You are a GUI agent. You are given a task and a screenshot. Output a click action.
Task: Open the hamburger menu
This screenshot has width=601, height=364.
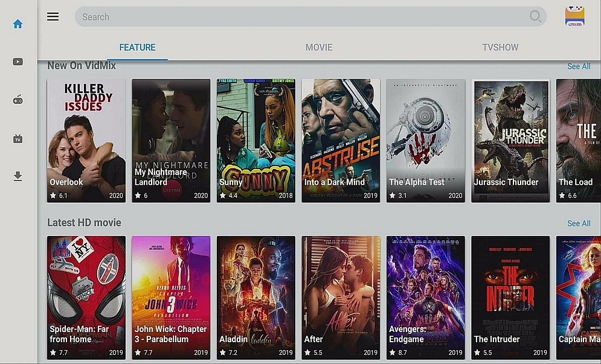point(53,16)
